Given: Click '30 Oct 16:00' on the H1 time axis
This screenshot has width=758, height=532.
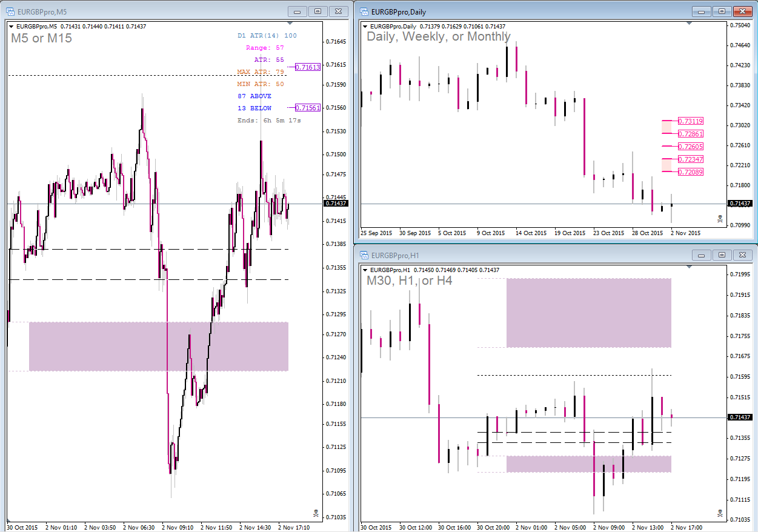Looking at the screenshot, I should [454, 527].
